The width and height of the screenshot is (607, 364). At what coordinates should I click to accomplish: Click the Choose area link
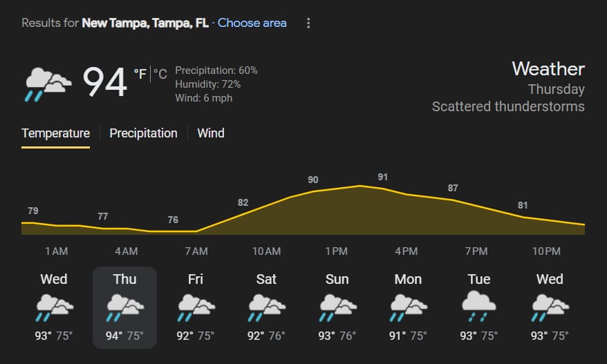252,23
